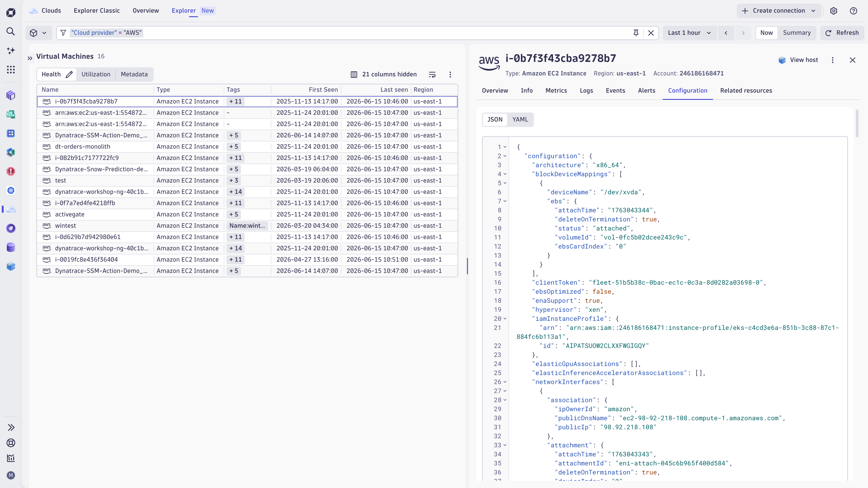Switch to the Metrics tab

pos(556,91)
